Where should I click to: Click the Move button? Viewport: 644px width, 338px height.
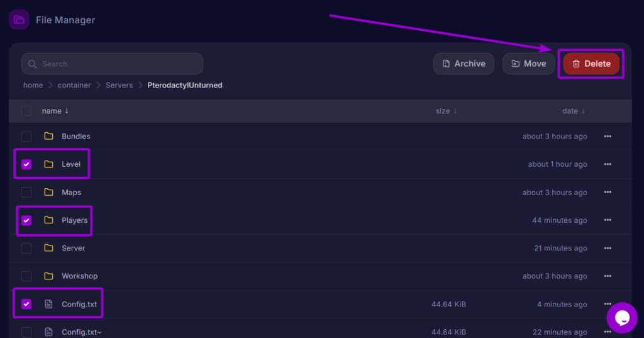528,64
